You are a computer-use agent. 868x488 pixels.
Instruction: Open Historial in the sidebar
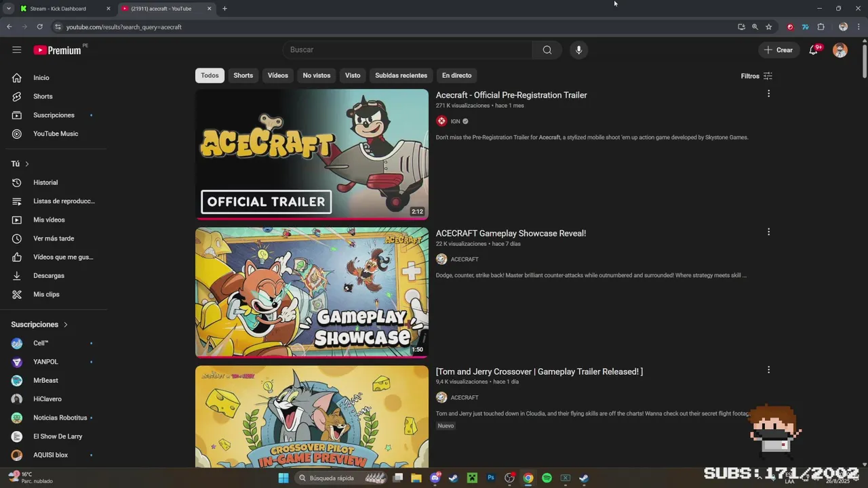pos(53,182)
